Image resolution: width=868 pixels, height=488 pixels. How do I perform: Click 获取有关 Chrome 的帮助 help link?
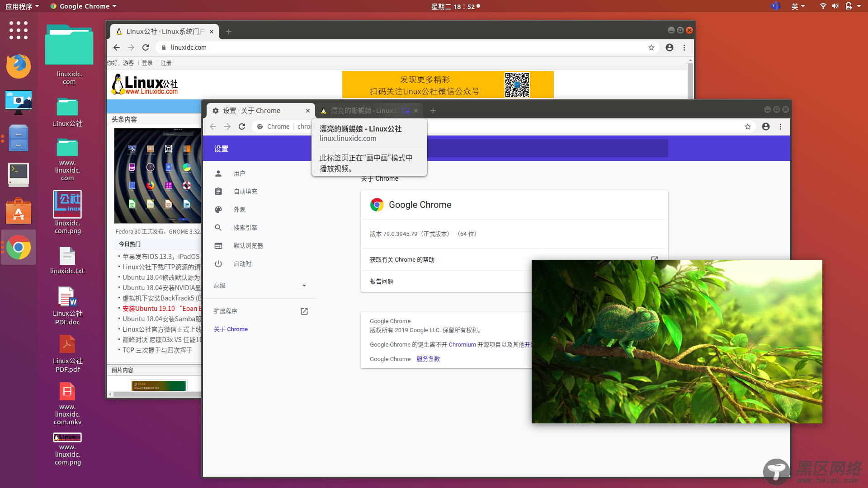pyautogui.click(x=402, y=259)
